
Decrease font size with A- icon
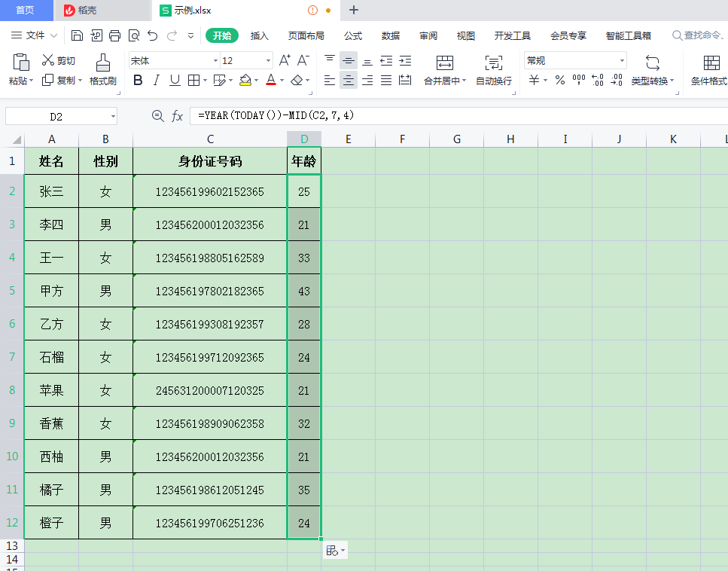tap(303, 60)
